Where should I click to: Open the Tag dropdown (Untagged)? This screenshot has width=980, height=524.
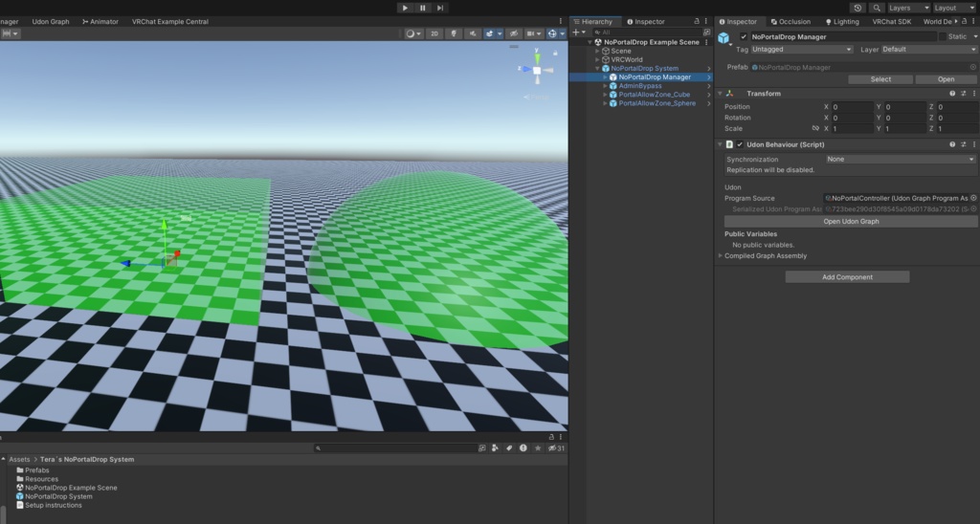click(802, 50)
